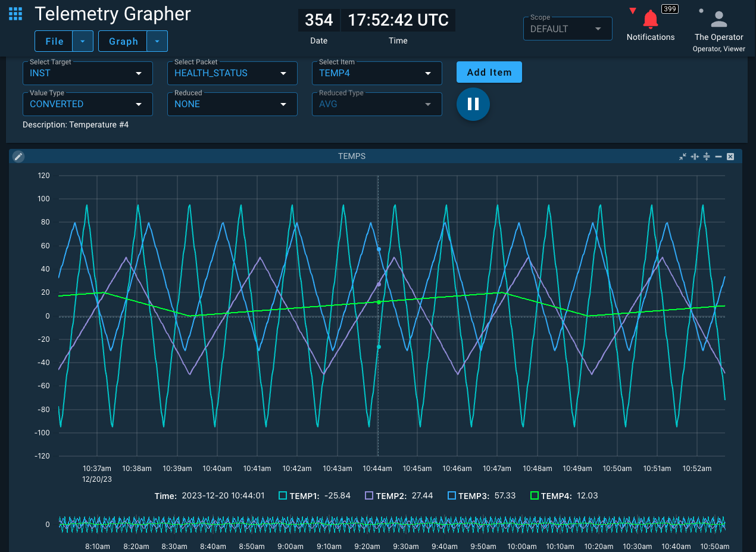The height and width of the screenshot is (552, 756).
Task: Expand the Graph menu dropdown arrow
Action: 157,41
